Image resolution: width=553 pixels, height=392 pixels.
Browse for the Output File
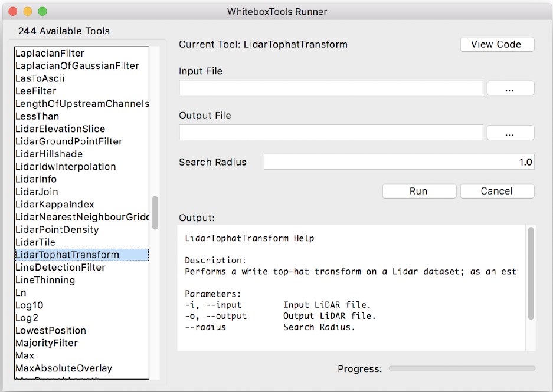[511, 133]
